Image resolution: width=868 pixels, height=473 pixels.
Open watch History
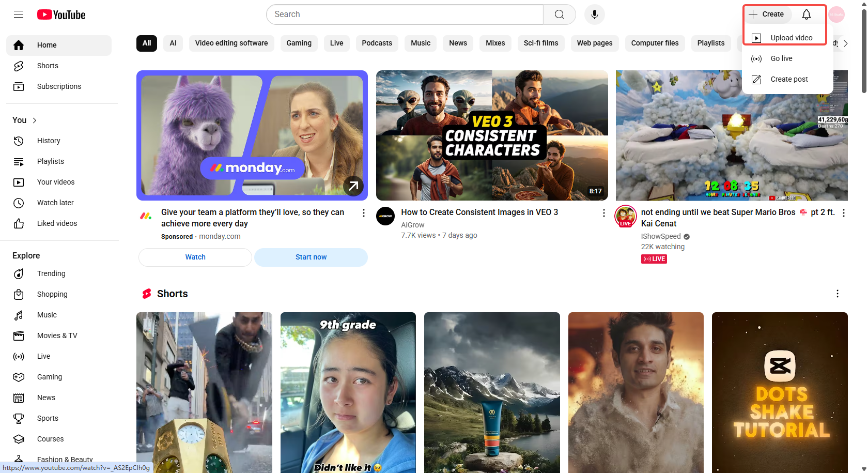(x=59, y=141)
